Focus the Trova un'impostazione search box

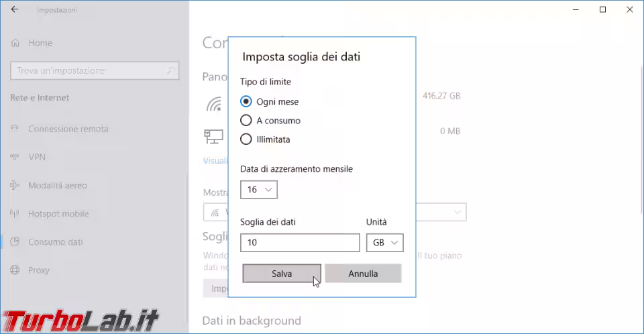coord(95,70)
